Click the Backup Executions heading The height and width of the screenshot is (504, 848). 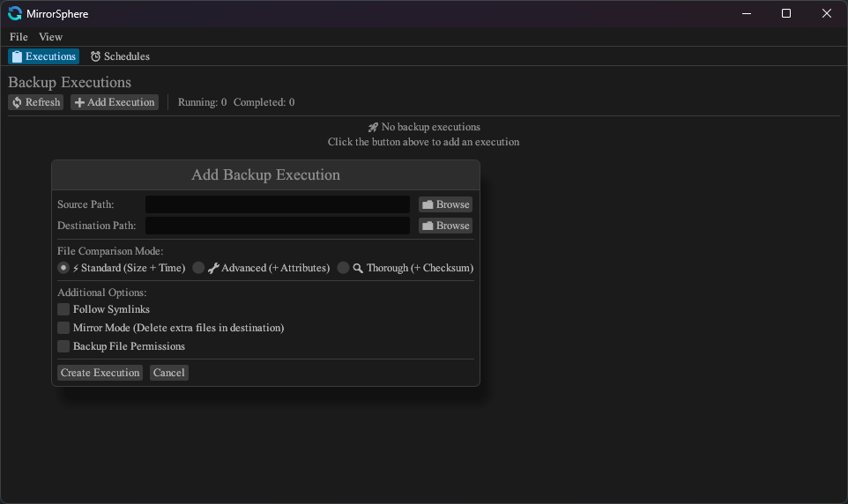point(70,82)
